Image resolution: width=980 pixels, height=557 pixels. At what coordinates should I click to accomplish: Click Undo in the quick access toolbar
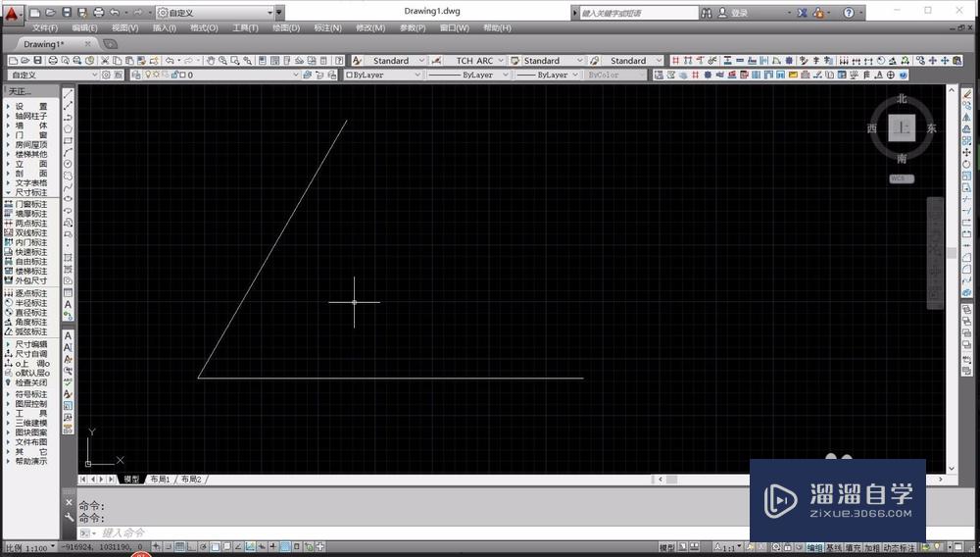pos(115,13)
